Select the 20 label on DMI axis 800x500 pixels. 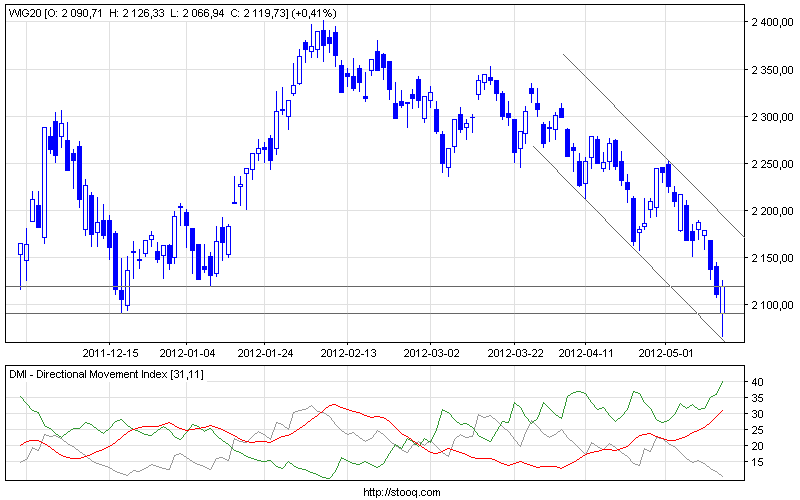coord(757,446)
